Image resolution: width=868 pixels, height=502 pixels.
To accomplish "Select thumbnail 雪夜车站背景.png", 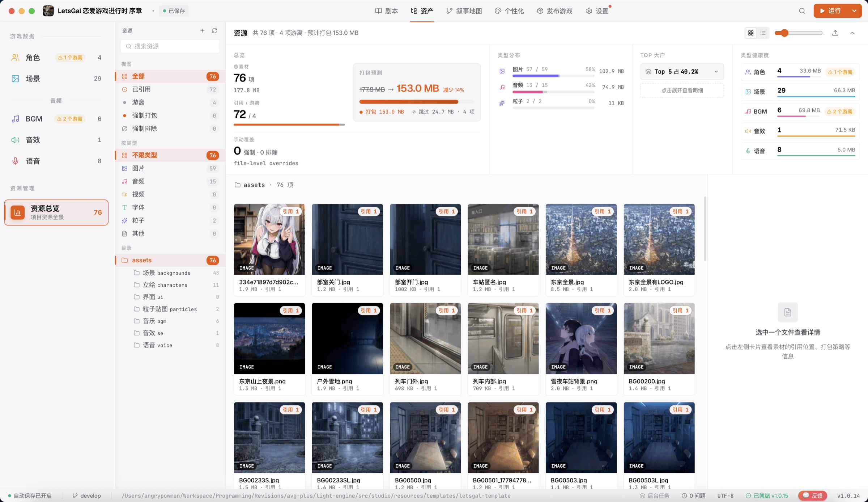I will coord(581,338).
